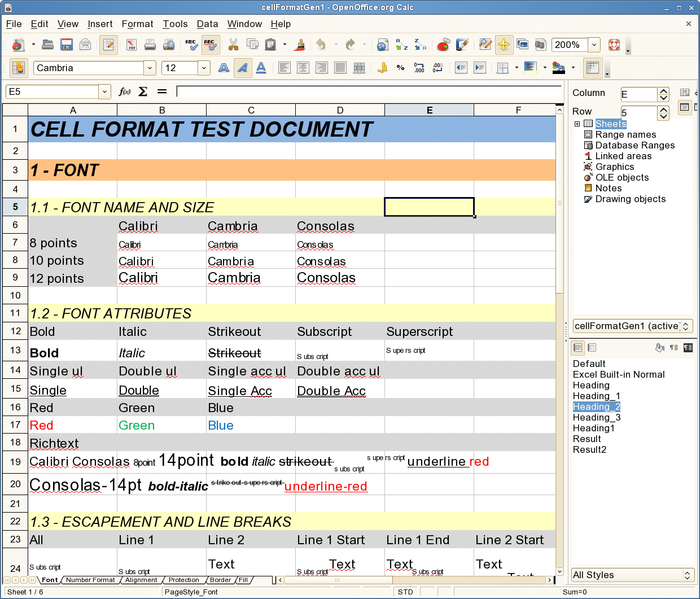This screenshot has height=599, width=700.
Task: Toggle the Italic formatting button
Action: tap(243, 68)
